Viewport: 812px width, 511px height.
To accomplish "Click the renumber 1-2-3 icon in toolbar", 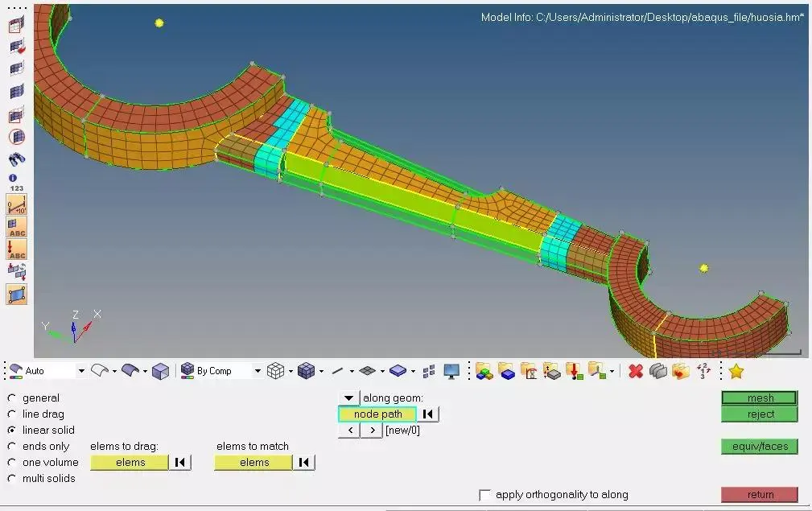I will click(703, 371).
